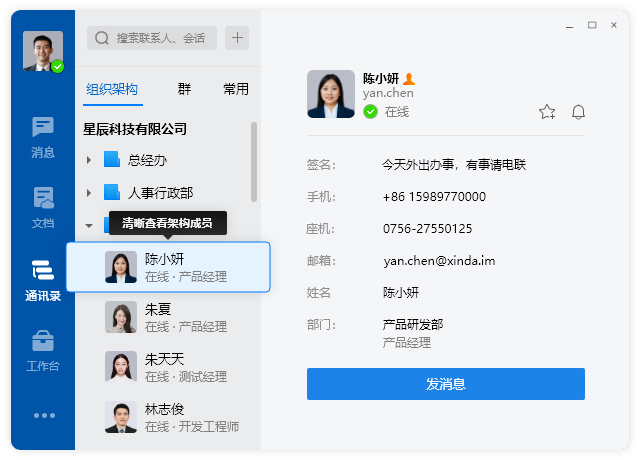Open the 消息 messages sidebar icon
This screenshot has width=640, height=460.
click(43, 138)
